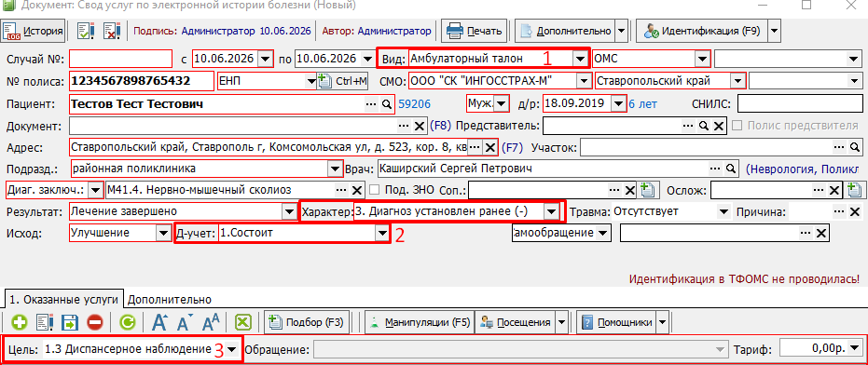868x365 pixels.
Task: Click the (F8) link next to Документ
Action: pos(441,126)
